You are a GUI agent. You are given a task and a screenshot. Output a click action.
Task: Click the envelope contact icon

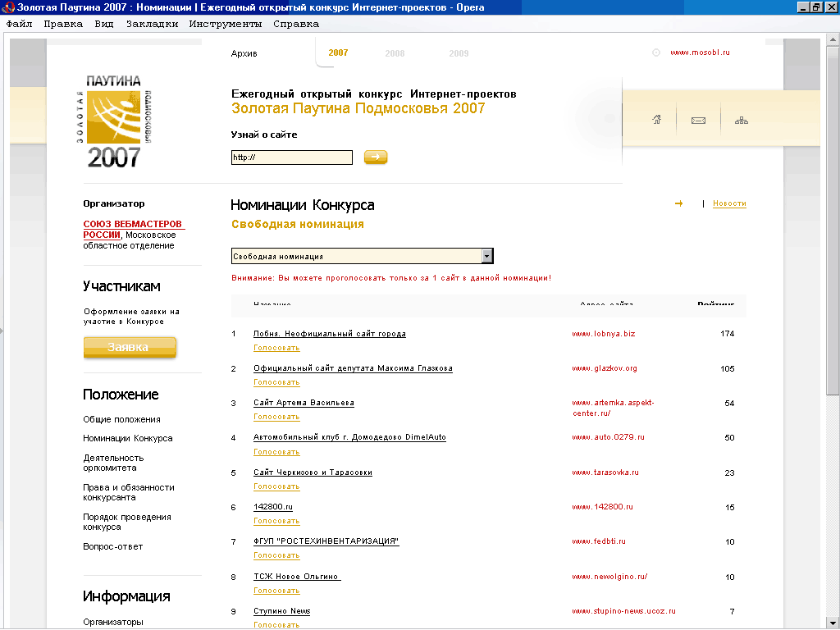tap(698, 121)
